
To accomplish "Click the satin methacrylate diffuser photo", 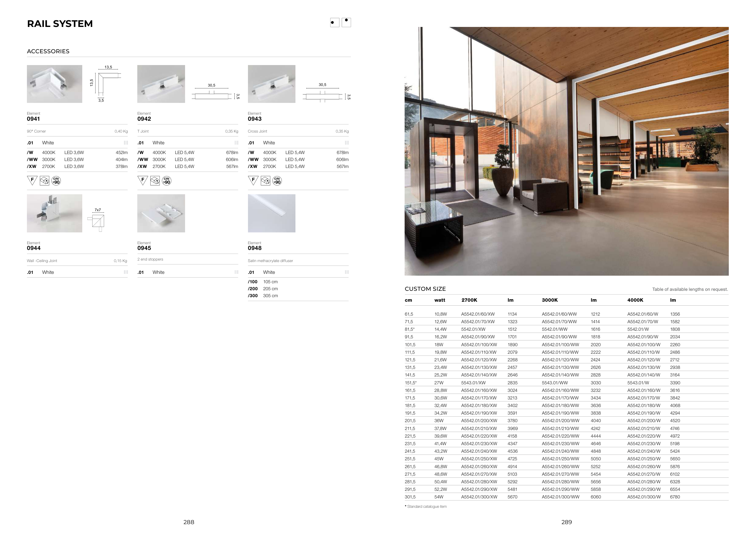I will [271, 213].
